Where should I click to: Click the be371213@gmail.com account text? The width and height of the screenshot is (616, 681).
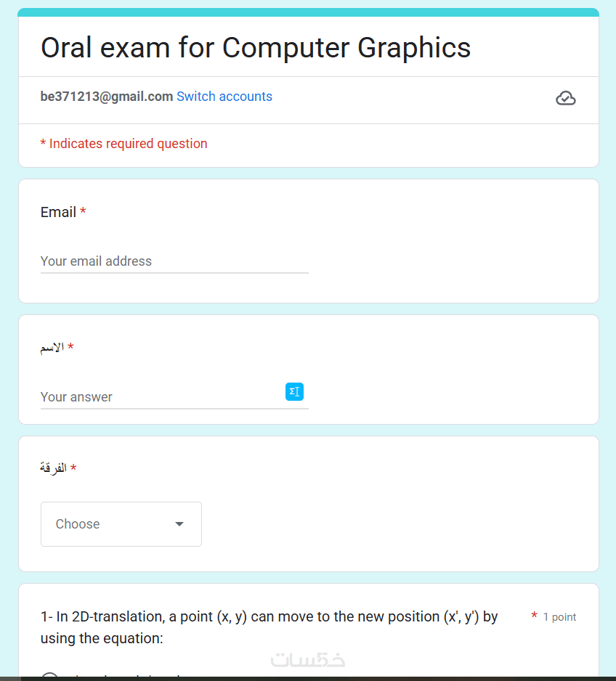107,97
